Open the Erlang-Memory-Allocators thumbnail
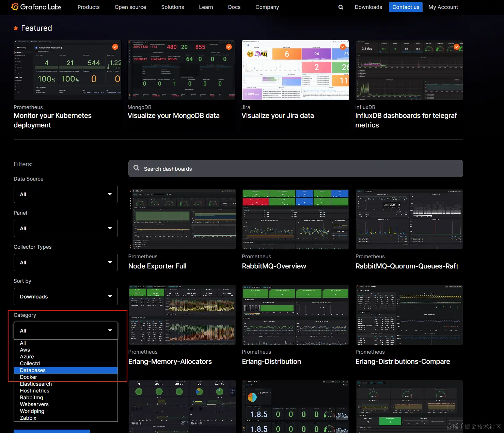 (x=182, y=315)
